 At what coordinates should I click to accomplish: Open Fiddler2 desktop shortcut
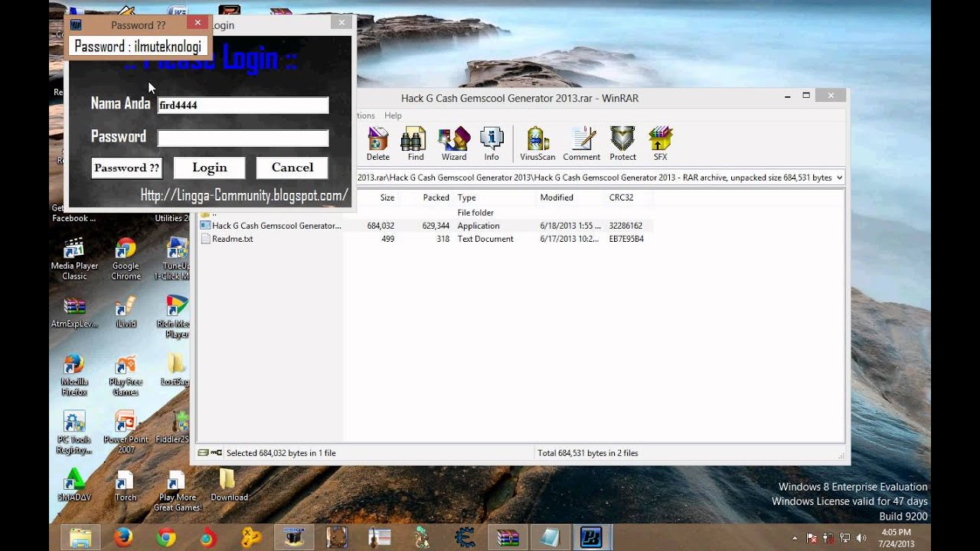[x=177, y=427]
